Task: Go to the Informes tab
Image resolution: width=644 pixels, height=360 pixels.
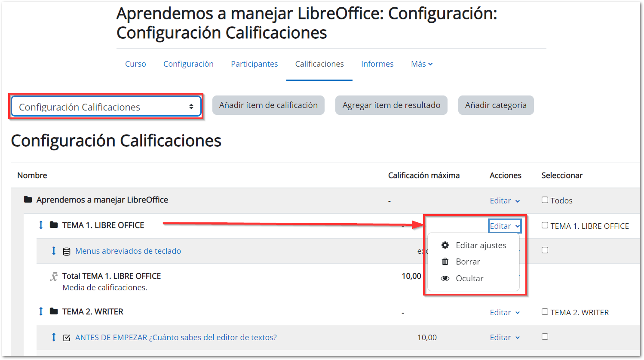Action: coord(377,64)
